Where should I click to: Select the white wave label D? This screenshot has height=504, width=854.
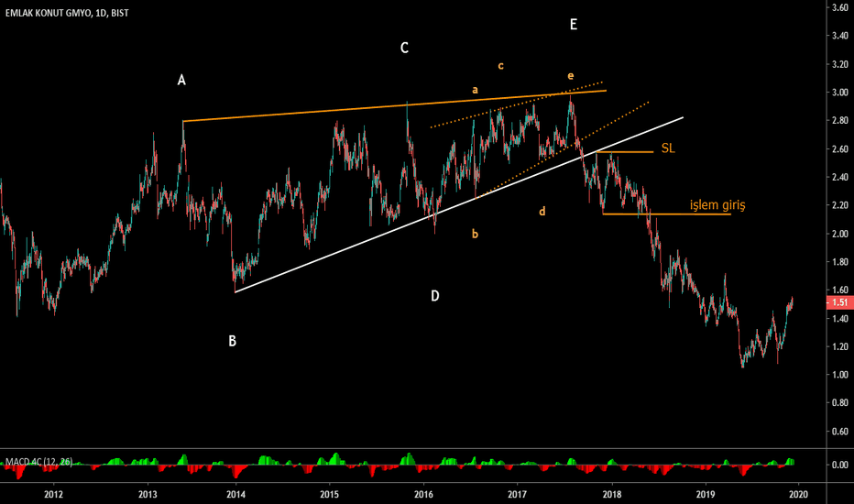434,296
